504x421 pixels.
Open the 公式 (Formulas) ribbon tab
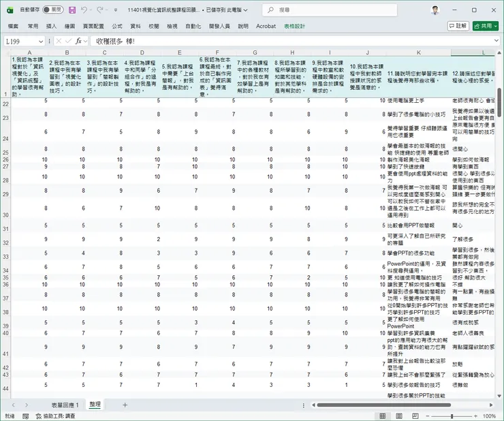tap(117, 26)
